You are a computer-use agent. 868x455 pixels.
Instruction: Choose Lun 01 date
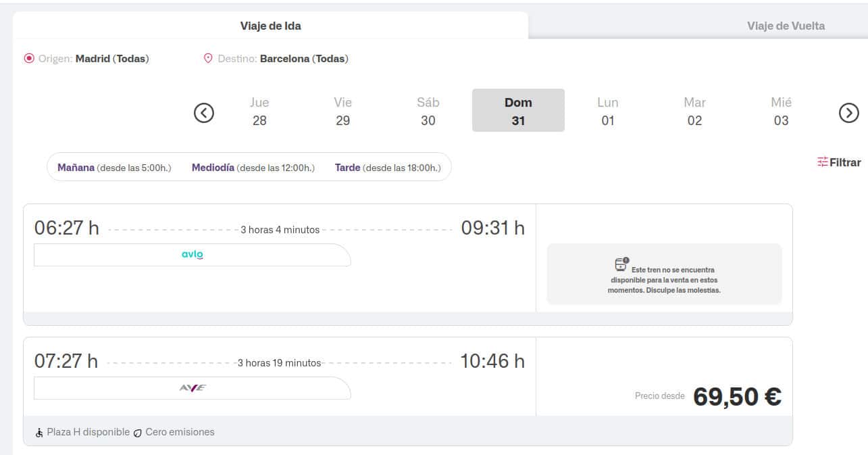[607, 111]
